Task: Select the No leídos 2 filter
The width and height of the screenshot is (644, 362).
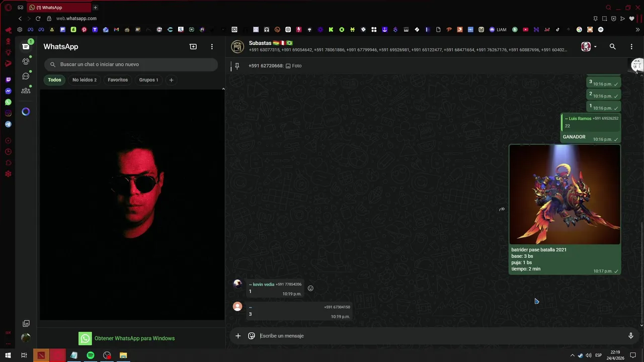Action: coord(85,80)
